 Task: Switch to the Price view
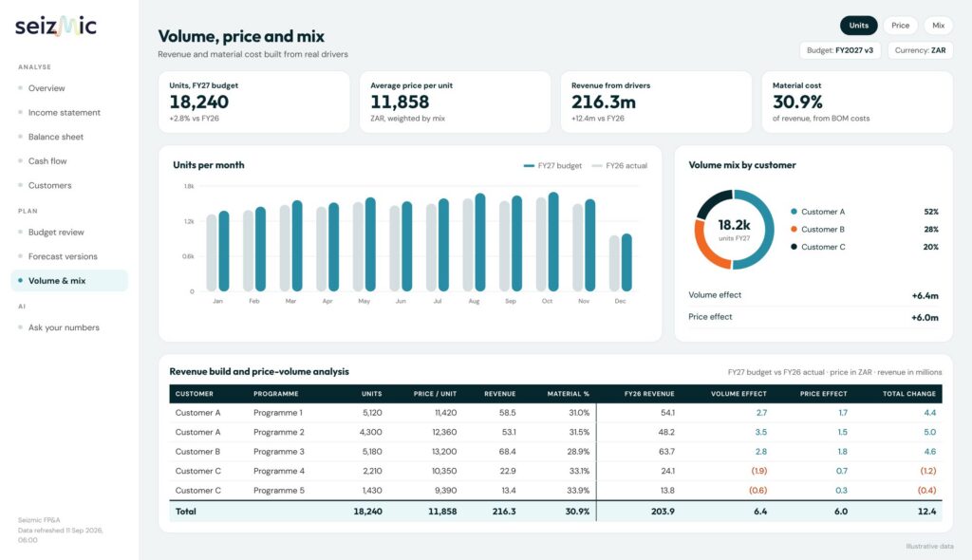click(900, 26)
